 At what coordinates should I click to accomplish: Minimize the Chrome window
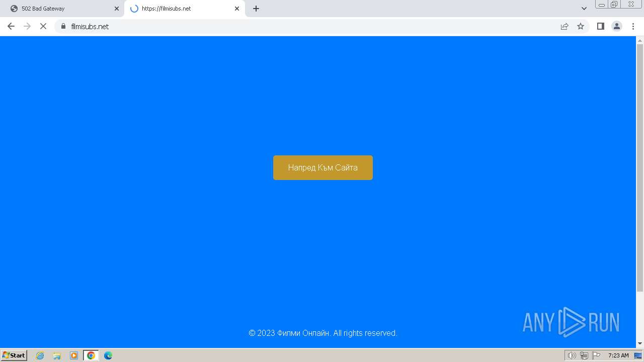pos(602,5)
